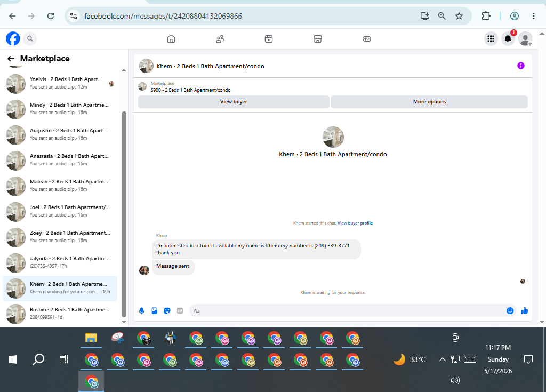Image resolution: width=546 pixels, height=392 pixels.
Task: Click Khem's tour interest message
Action: pos(256,249)
